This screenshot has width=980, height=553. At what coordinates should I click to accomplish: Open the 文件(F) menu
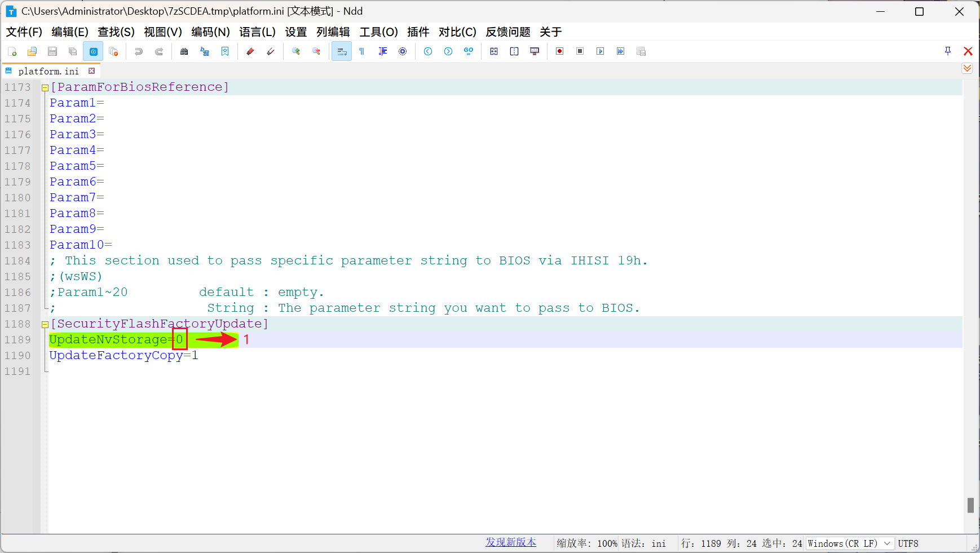pyautogui.click(x=24, y=32)
